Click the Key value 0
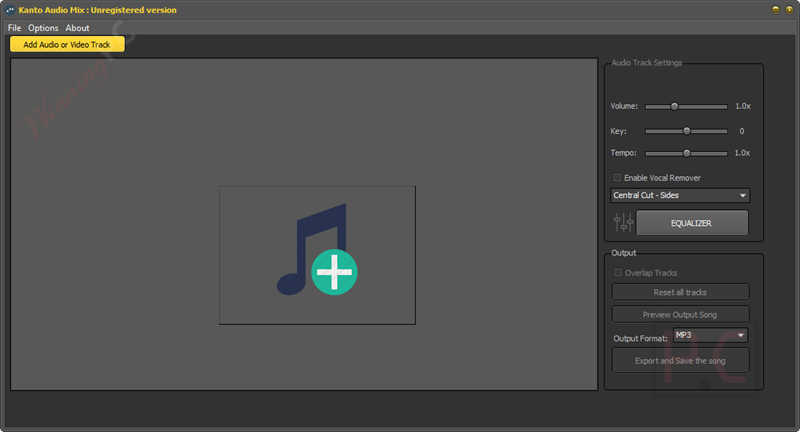Screen dimensions: 800x432 click(x=742, y=131)
